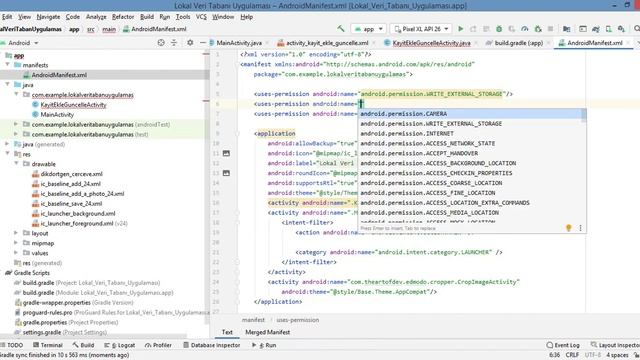Switch to KayitEkleGuncelleActivity.java tab
The width and height of the screenshot is (640, 360).
tap(431, 43)
